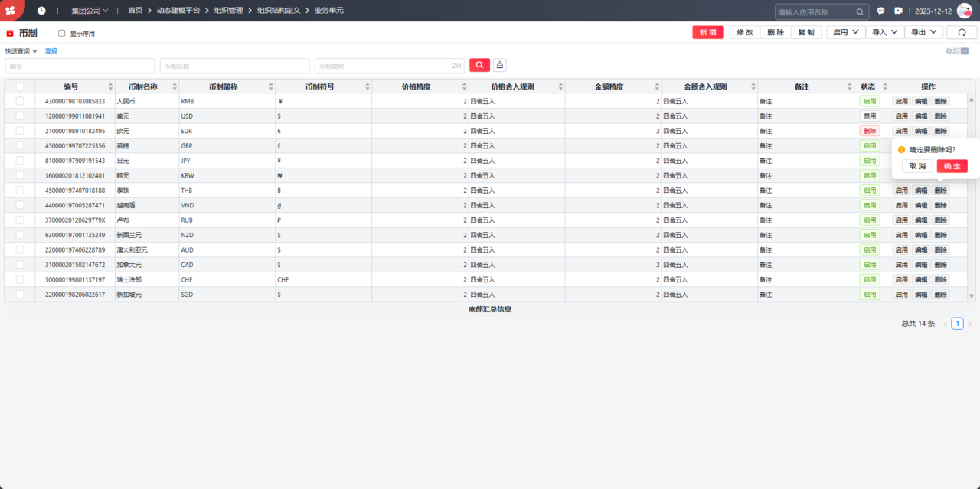Click the 新增 button

707,32
